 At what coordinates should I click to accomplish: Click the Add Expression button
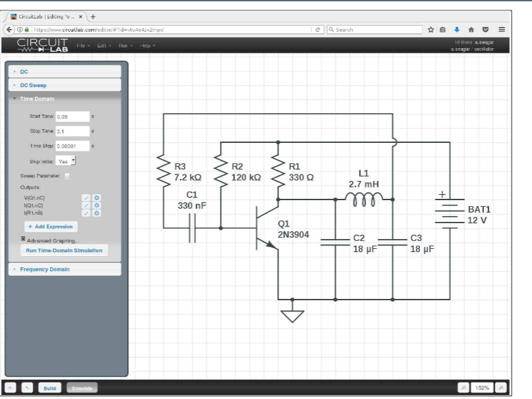[49, 226]
